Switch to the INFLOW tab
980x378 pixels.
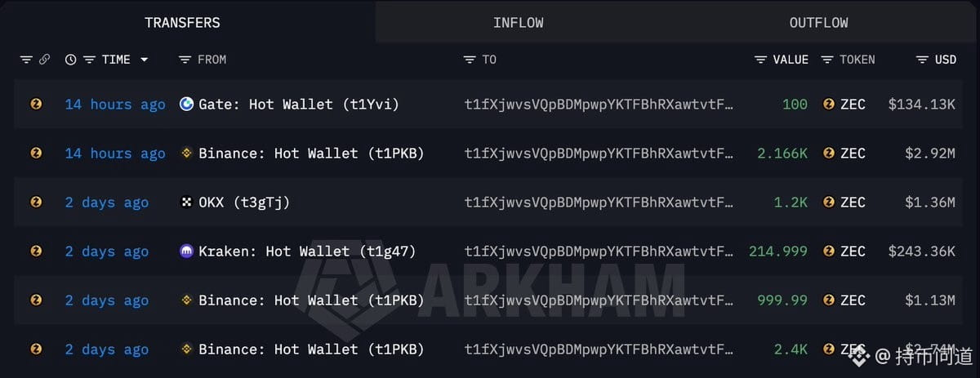point(518,23)
